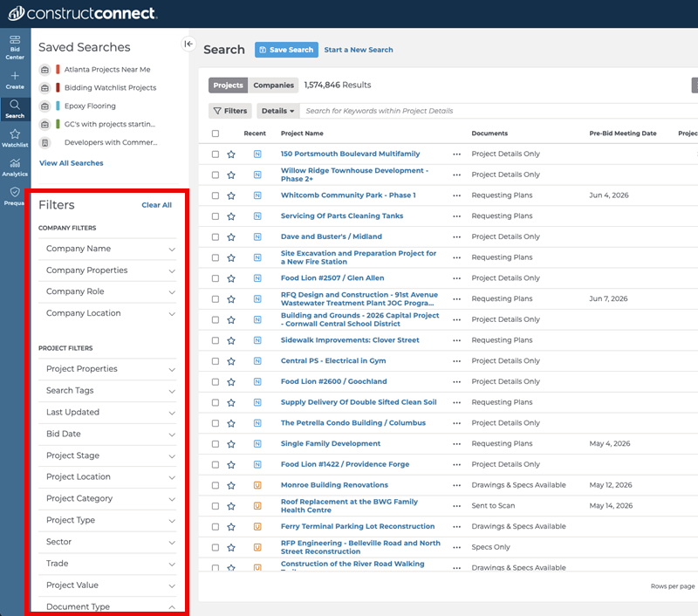Check the Willow Ridge Townhouse Development row
This screenshot has width=698, height=616.
[x=216, y=175]
